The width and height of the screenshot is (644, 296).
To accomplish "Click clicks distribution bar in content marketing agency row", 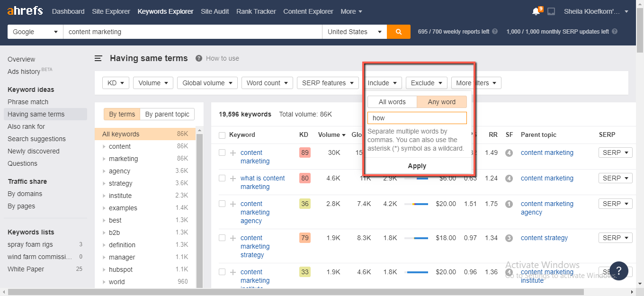I will 416,204.
